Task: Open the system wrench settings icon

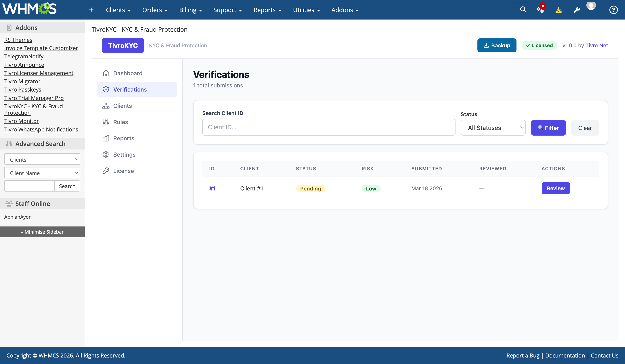Action: pyautogui.click(x=577, y=10)
